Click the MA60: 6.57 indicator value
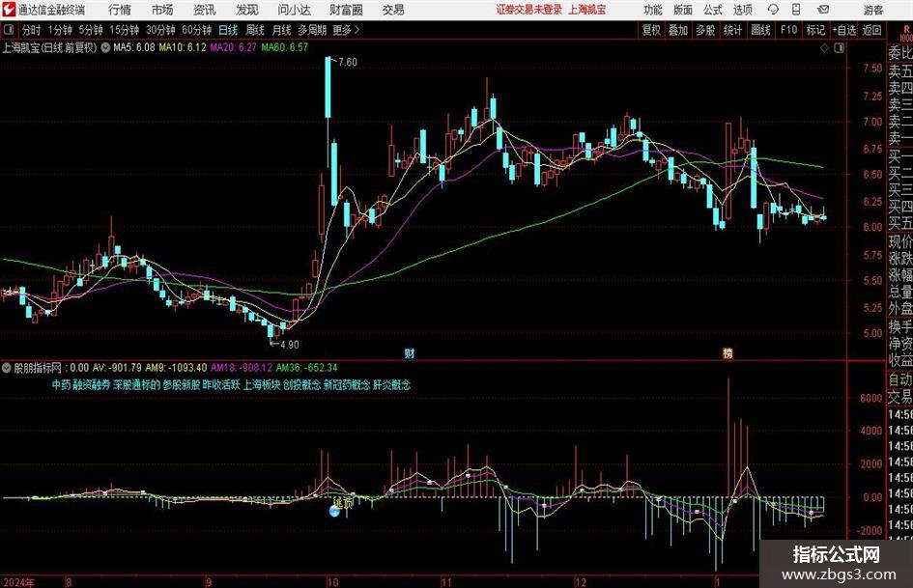Screen dimensions: 913x588 [x=285, y=47]
